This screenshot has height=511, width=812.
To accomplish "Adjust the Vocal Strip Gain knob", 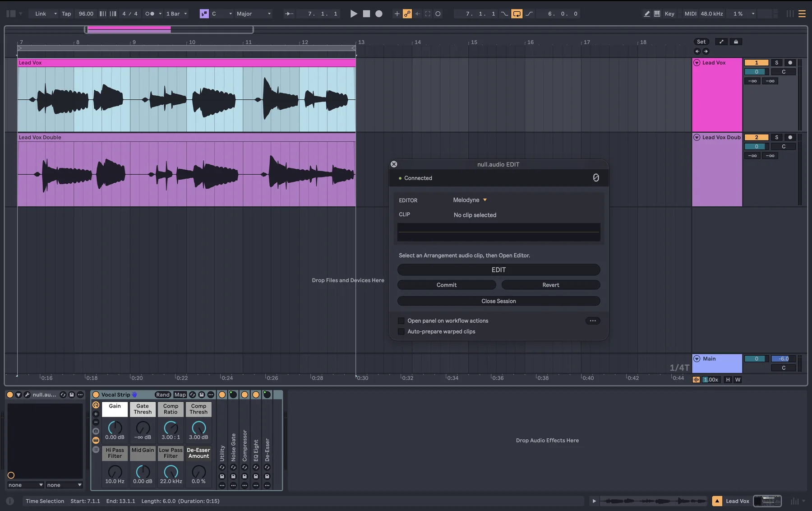I will [115, 427].
